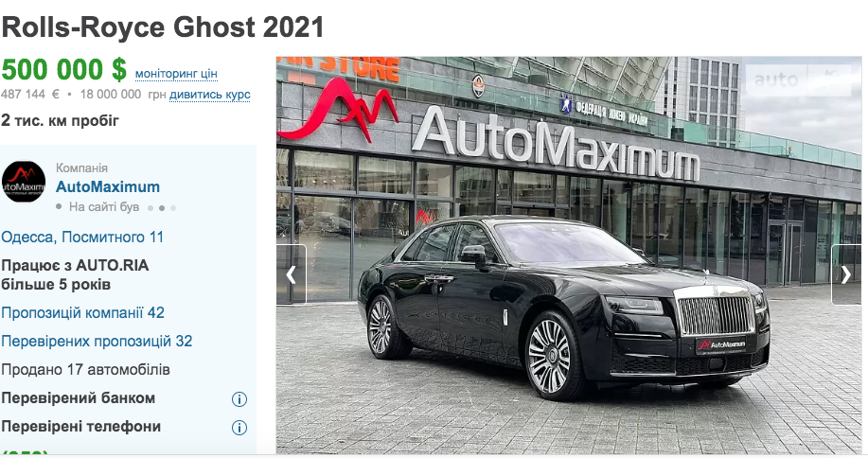This screenshot has width=868, height=458.
Task: Open the дивитись курс link
Action: pos(210,95)
